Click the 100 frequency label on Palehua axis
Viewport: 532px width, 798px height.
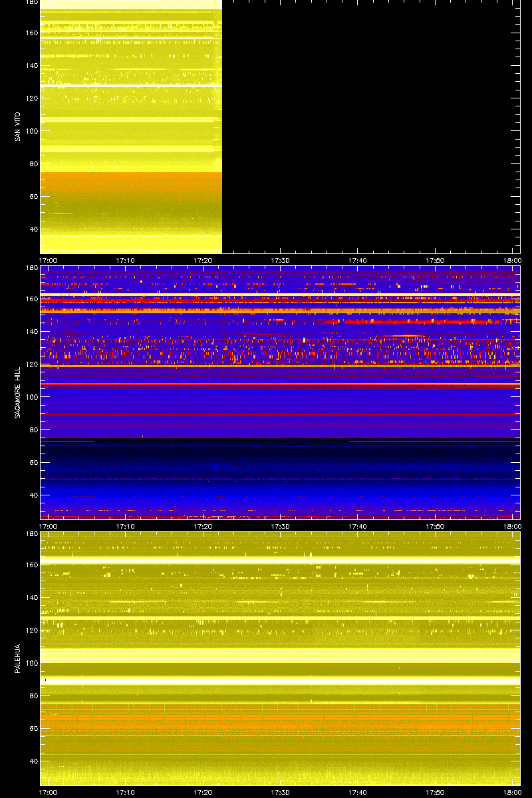32,663
